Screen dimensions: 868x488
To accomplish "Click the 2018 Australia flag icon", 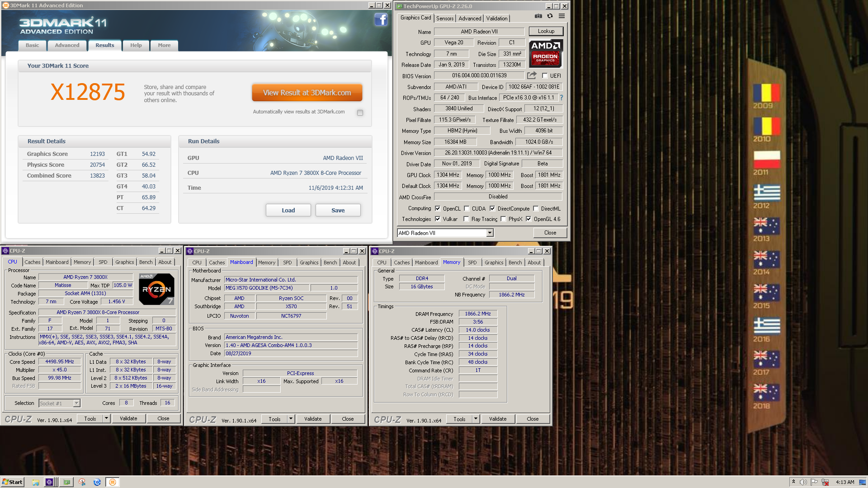I will pos(766,393).
